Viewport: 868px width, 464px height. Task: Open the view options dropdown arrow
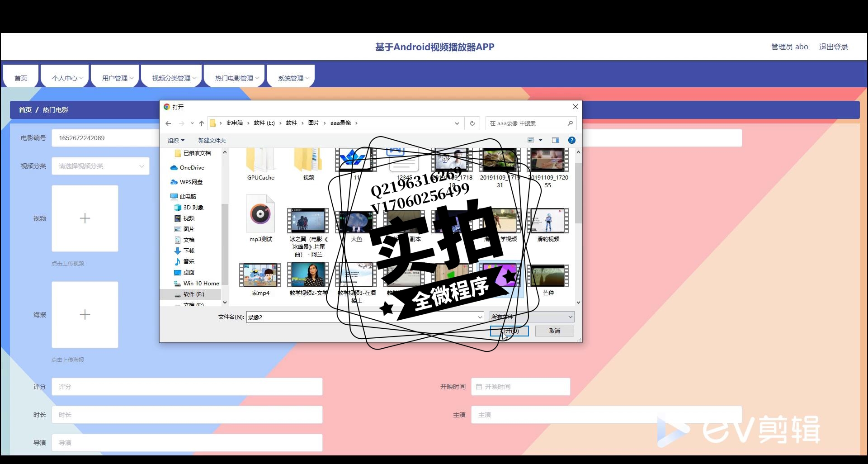(x=540, y=140)
